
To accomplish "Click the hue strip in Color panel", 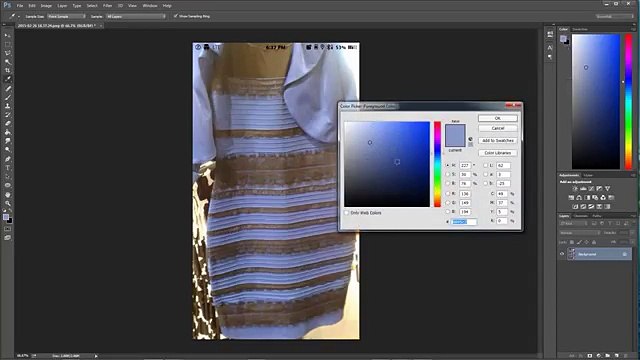I will pos(629,101).
